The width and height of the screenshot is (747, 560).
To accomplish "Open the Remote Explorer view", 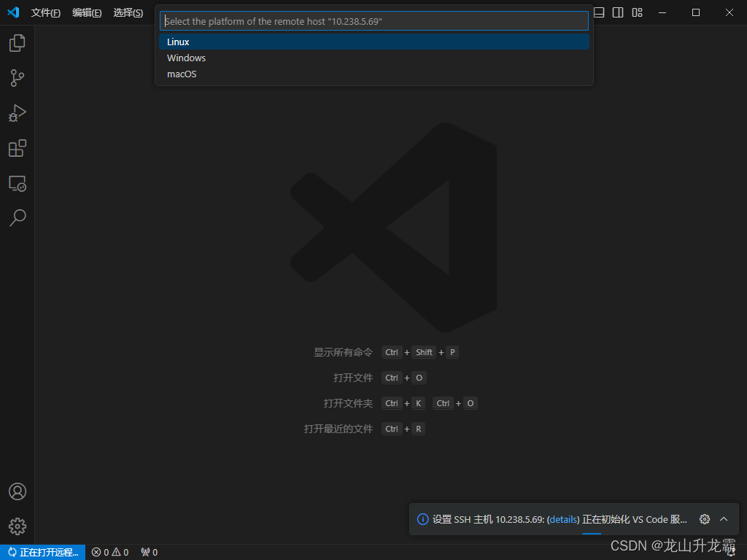I will coord(17,183).
